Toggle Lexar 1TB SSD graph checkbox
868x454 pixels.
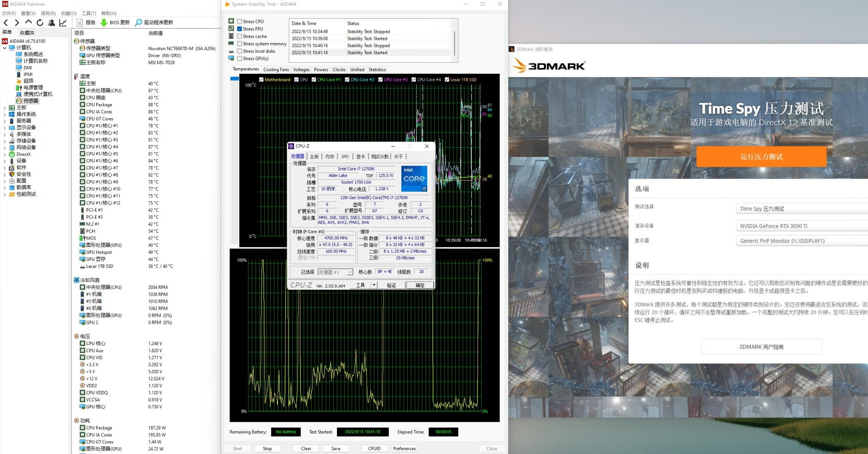click(447, 79)
